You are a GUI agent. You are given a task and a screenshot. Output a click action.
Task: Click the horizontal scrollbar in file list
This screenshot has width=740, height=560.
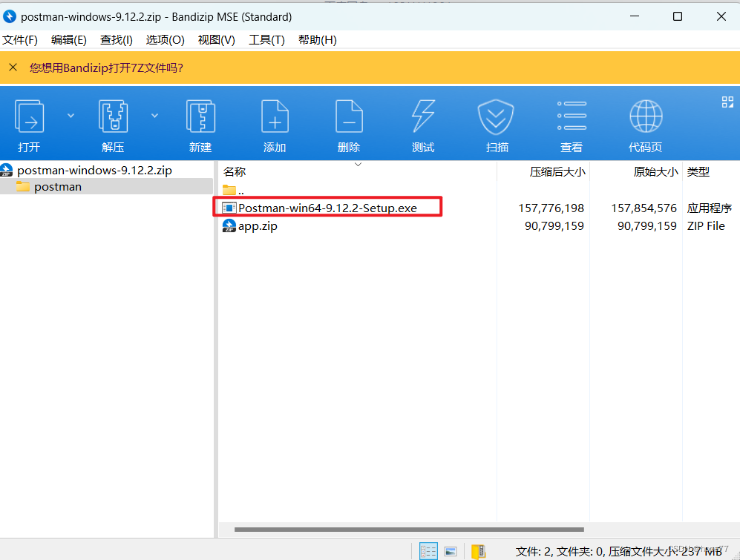(409, 530)
